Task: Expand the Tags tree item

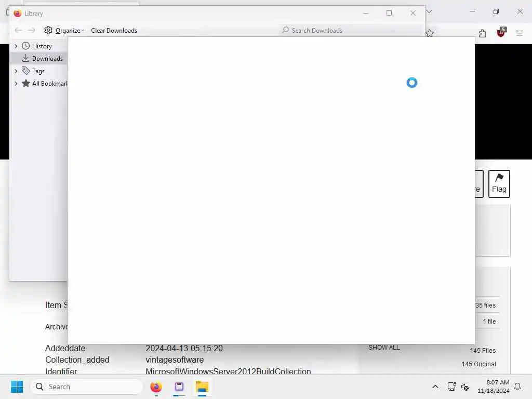Action: click(x=16, y=71)
